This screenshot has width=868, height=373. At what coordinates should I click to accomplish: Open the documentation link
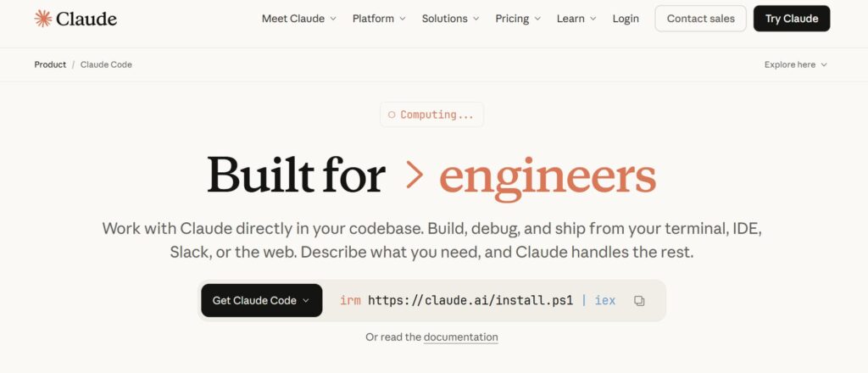[x=460, y=337]
